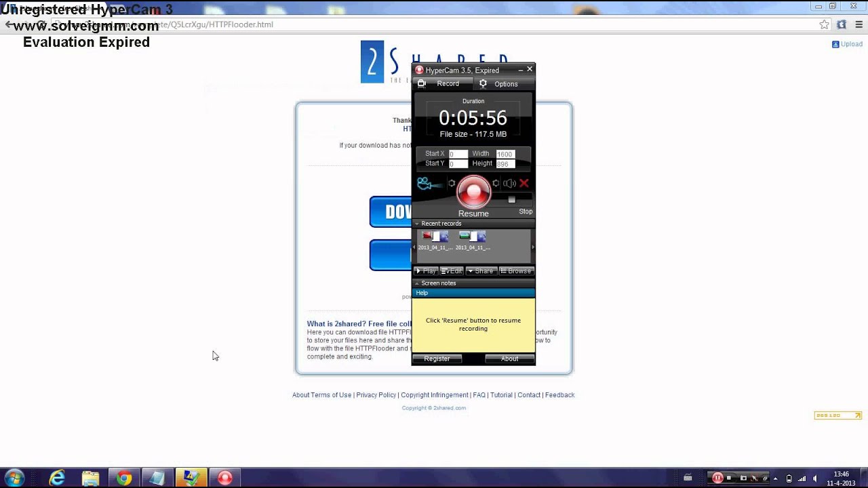Open the Chrome menu icon
The width and height of the screenshot is (868, 488).
click(x=858, y=24)
